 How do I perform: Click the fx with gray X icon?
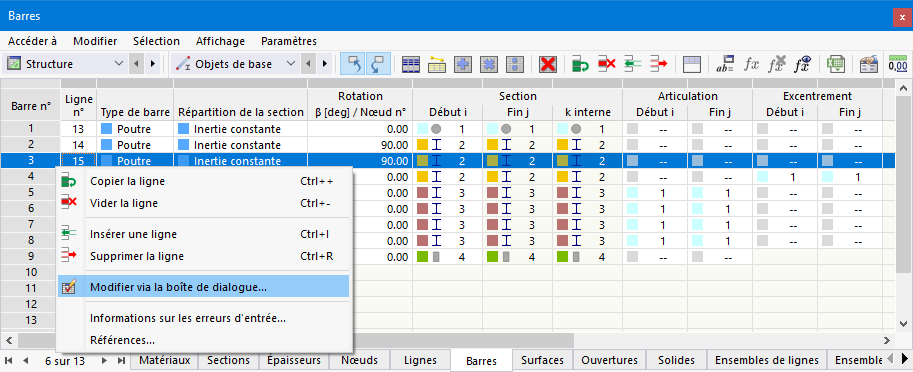coord(777,64)
